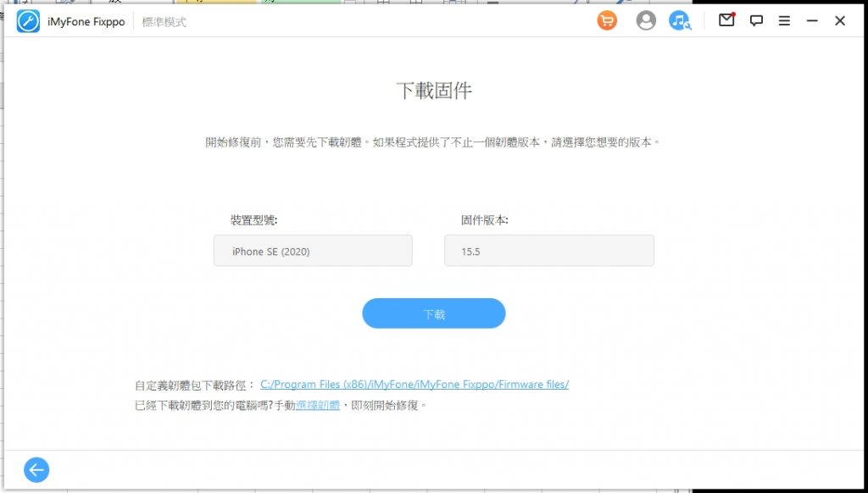This screenshot has width=868, height=493.
Task: Click the 選擇韌體 select firmware link
Action: [x=318, y=406]
